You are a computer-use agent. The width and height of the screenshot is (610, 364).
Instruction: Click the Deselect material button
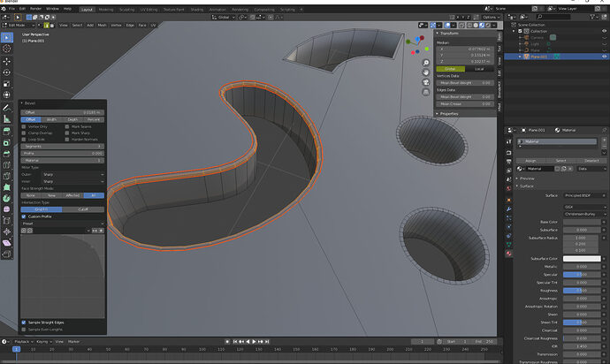point(591,161)
